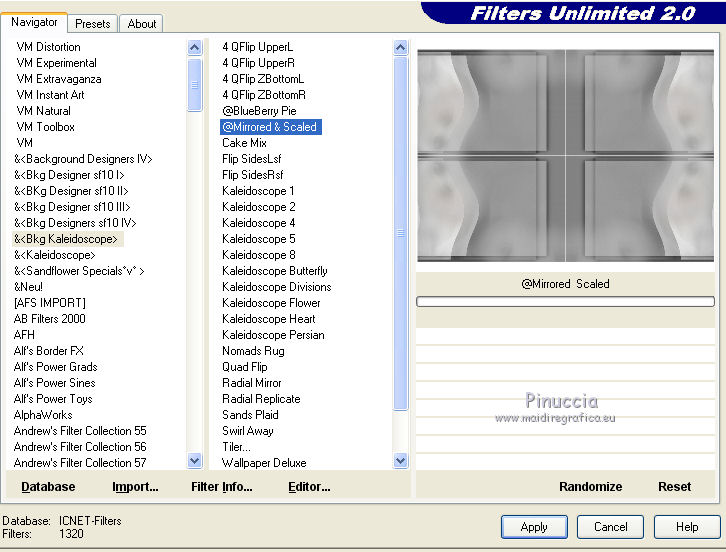This screenshot has height=552, width=726.
Task: Select &<Bkg Kaleidoscope> category
Action: pos(66,239)
